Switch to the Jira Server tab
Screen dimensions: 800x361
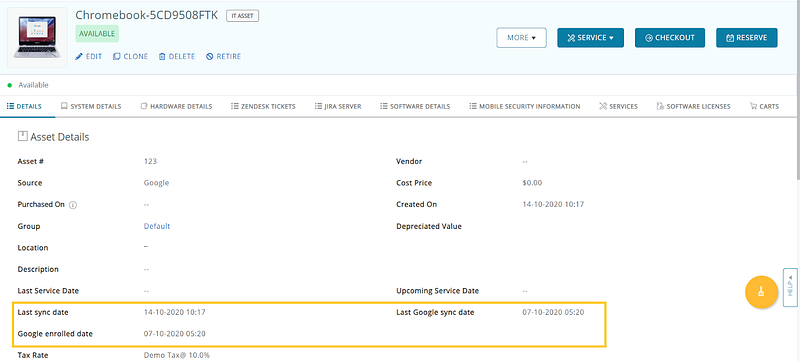point(338,107)
